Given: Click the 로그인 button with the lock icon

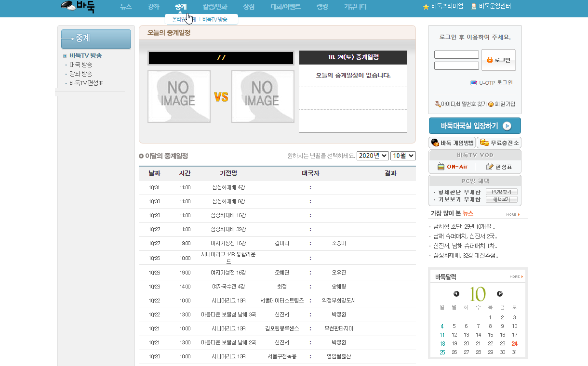Looking at the screenshot, I should click(x=498, y=60).
